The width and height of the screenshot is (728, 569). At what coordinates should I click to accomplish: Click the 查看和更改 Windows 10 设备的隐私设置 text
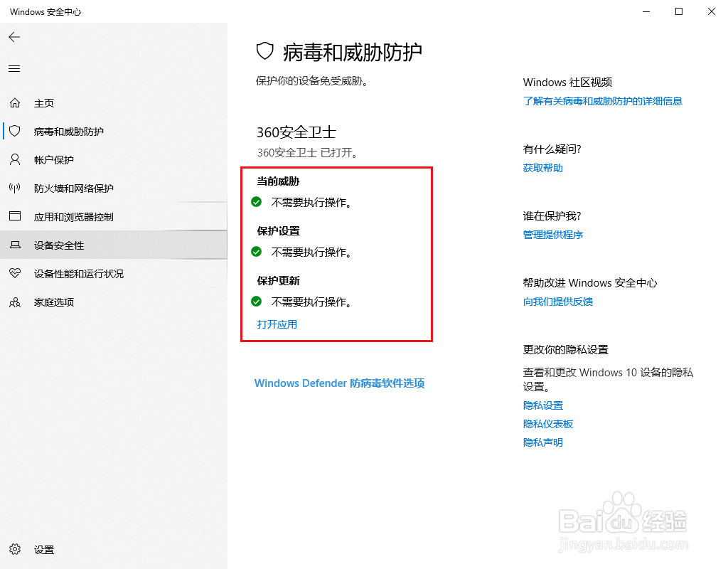click(x=608, y=380)
